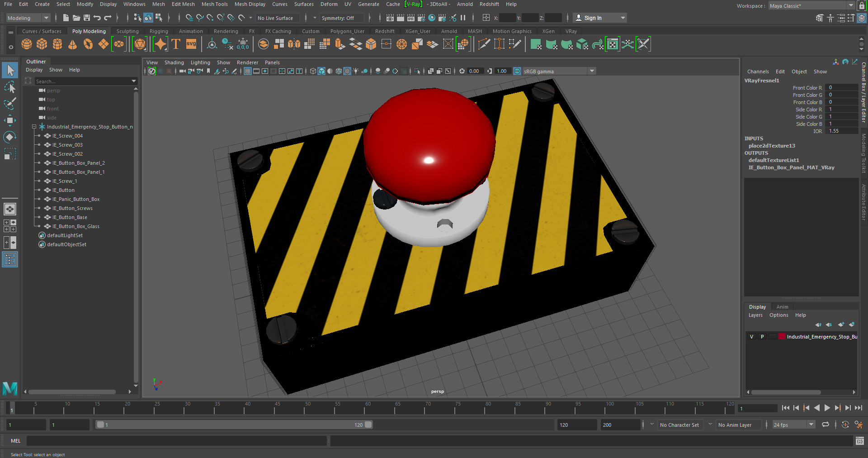Create a polygon plane from the shelf
The width and height of the screenshot is (868, 458).
[x=104, y=44]
